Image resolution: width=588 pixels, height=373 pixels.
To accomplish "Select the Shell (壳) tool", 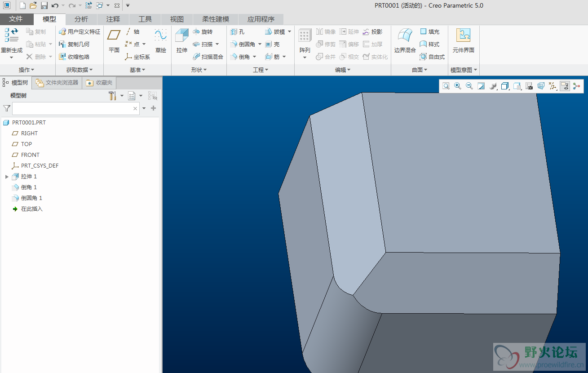I will click(x=272, y=44).
